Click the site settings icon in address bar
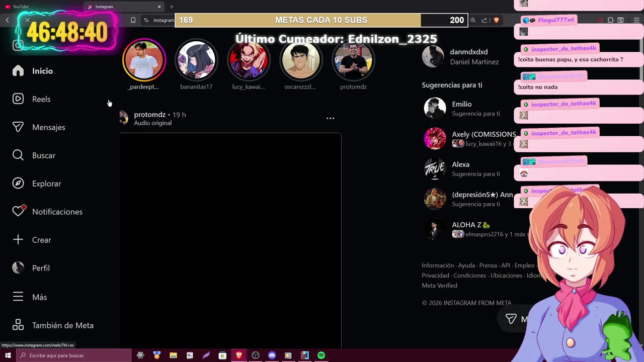Screen dimensions: 644x362 [146, 20]
